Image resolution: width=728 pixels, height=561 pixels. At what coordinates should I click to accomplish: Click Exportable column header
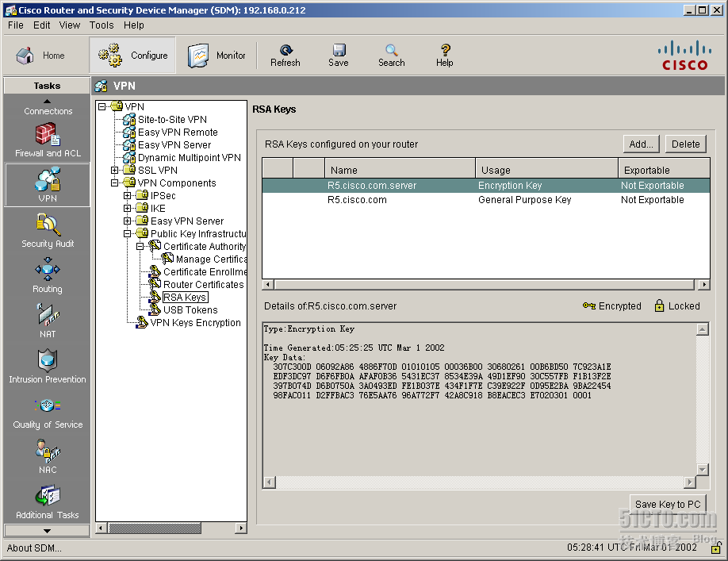[x=664, y=170]
